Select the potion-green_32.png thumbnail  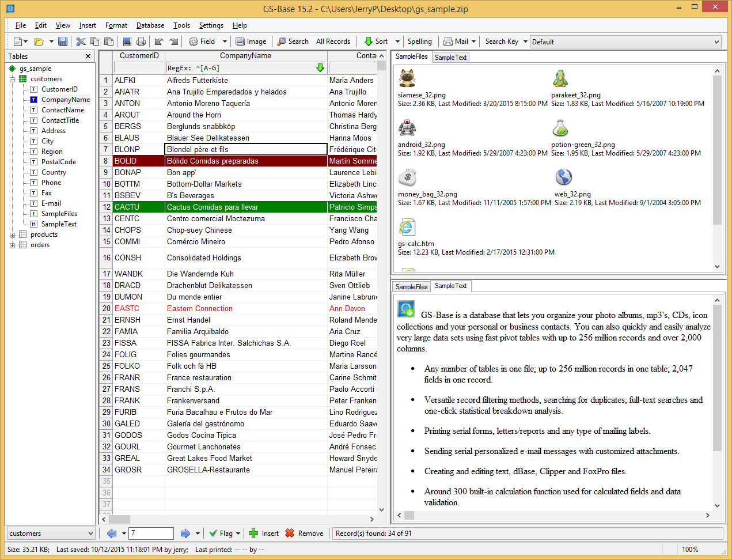click(560, 128)
